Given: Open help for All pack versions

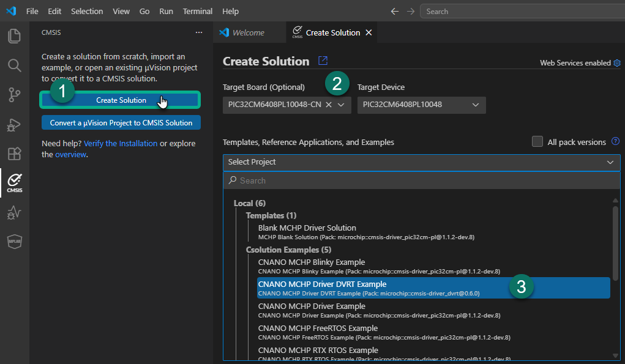Looking at the screenshot, I should [615, 141].
